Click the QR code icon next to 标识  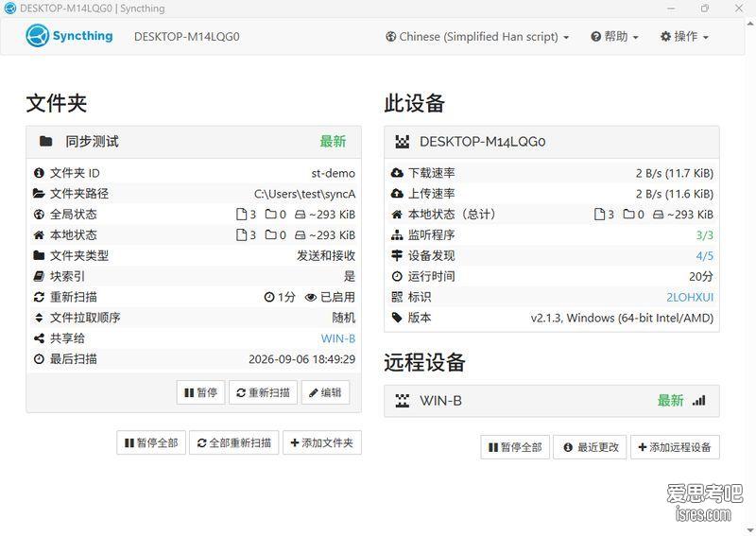point(397,297)
